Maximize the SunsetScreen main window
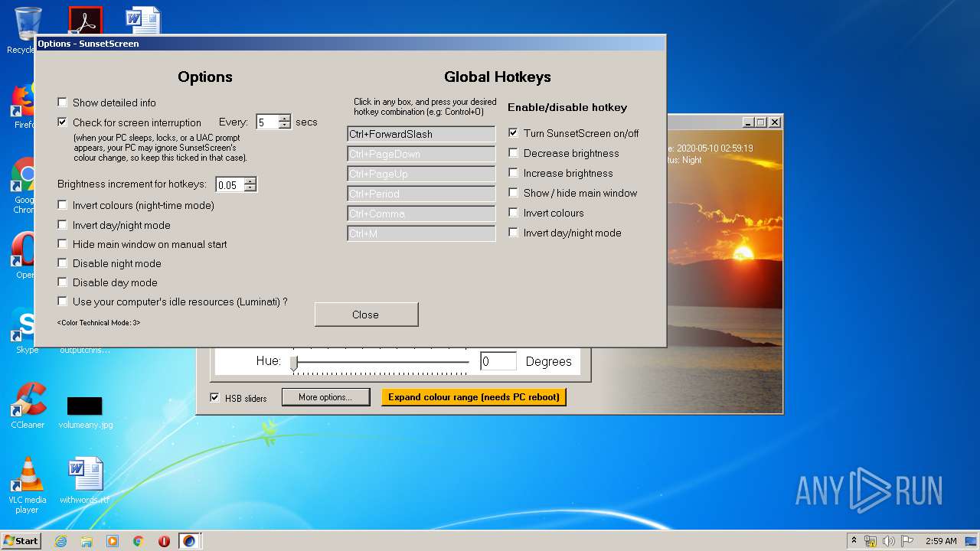The height and width of the screenshot is (551, 980). pyautogui.click(x=760, y=122)
